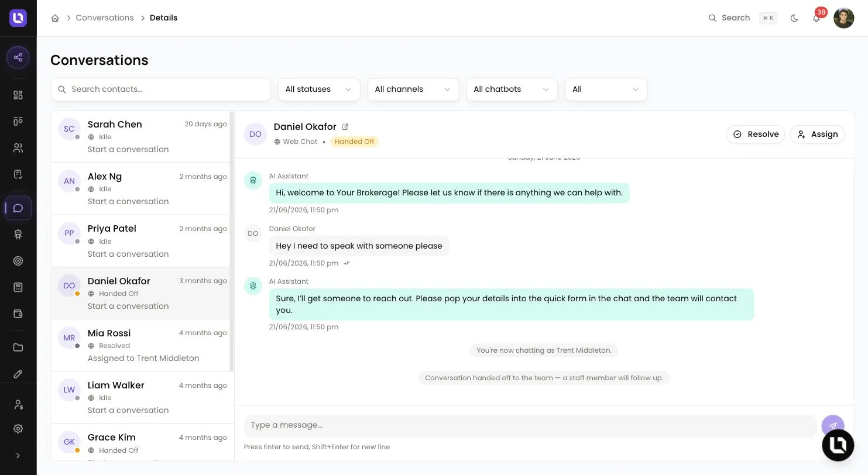Open the kanban board icon in sidebar

pos(18,121)
